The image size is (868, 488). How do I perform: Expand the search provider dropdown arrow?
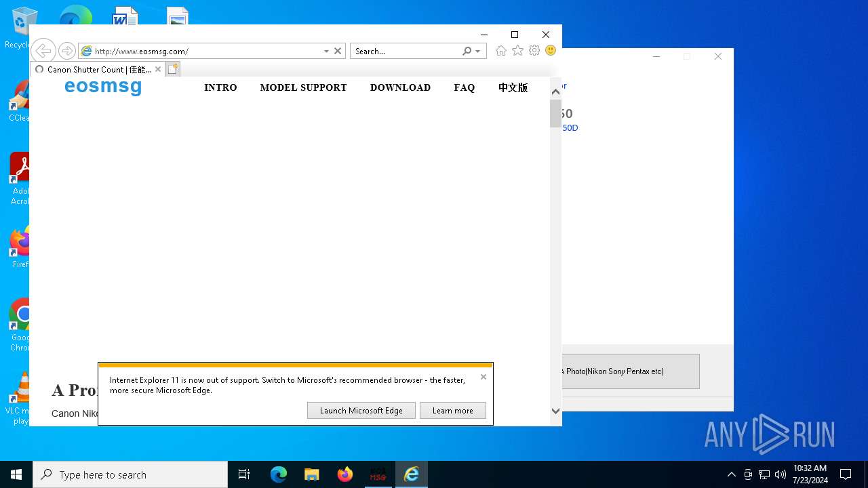(x=477, y=51)
